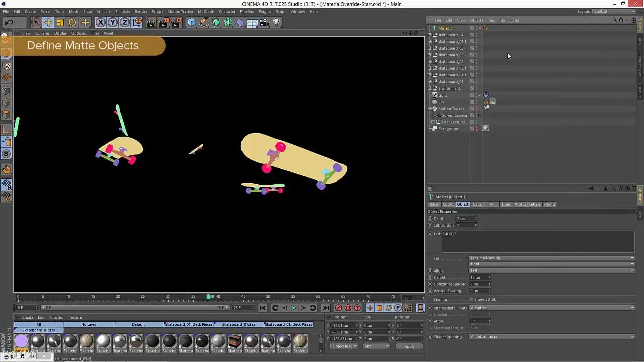Toggle X-axis lock button
The image size is (644, 362).
click(101, 22)
